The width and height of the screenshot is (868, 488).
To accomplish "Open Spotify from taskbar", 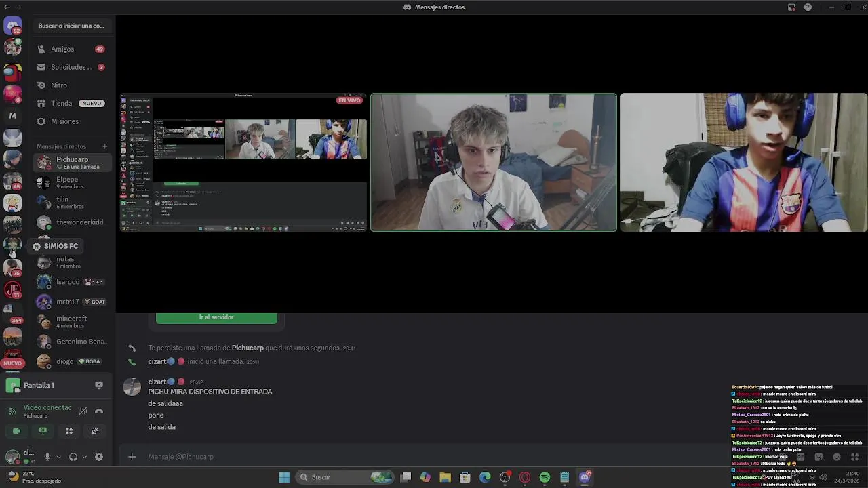I will tap(545, 477).
